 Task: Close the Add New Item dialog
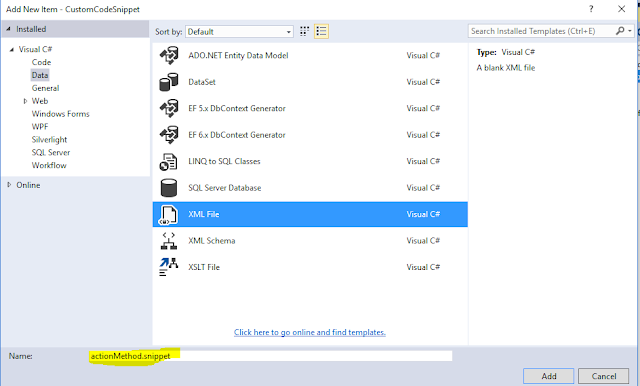621,9
